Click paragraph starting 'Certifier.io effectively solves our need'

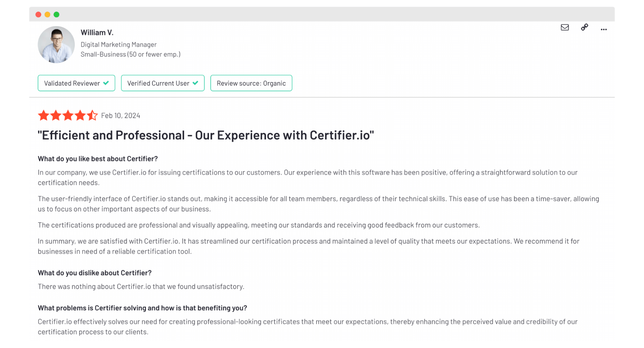tap(308, 327)
